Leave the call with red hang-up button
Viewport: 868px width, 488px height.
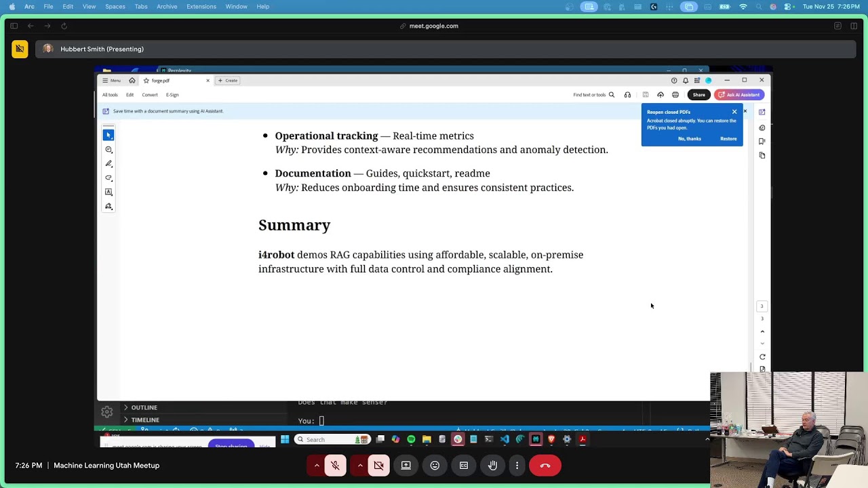pos(545,466)
